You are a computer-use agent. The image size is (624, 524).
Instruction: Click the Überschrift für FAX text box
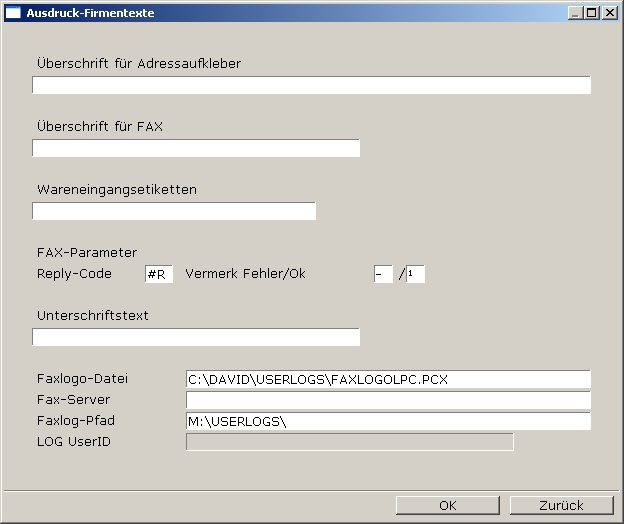195,148
